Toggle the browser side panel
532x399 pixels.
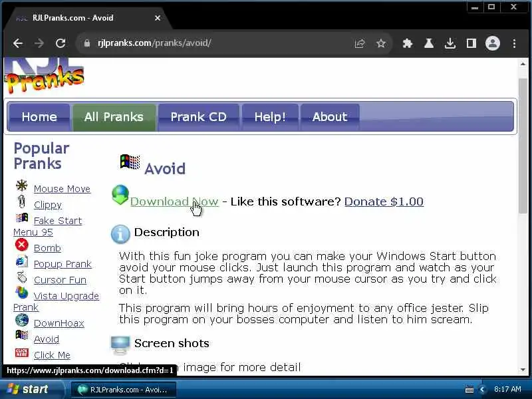point(471,43)
